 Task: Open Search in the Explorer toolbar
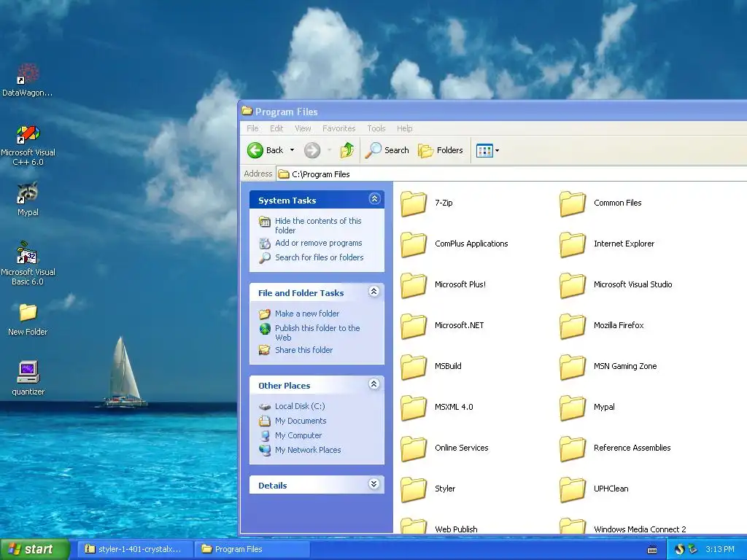(x=387, y=150)
